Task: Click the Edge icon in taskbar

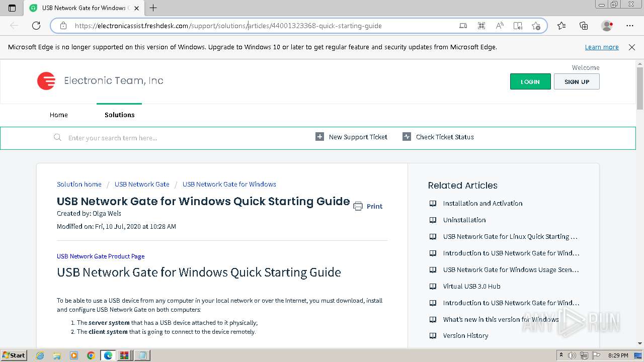Action: [x=108, y=355]
